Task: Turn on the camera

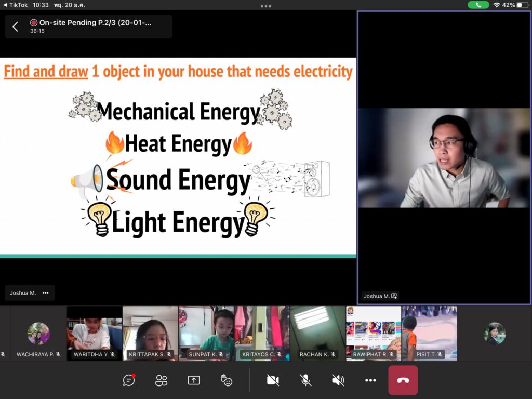Action: point(273,380)
